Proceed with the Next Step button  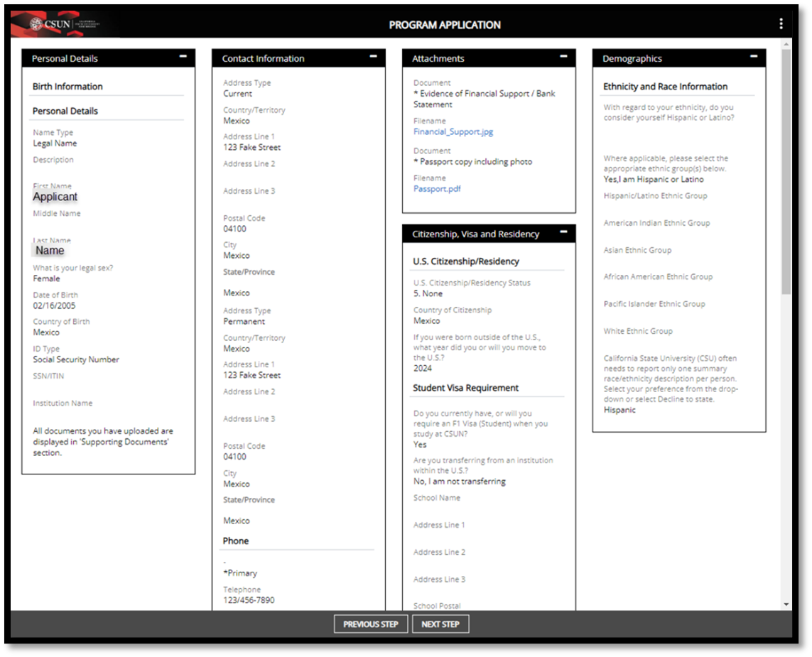(x=440, y=624)
